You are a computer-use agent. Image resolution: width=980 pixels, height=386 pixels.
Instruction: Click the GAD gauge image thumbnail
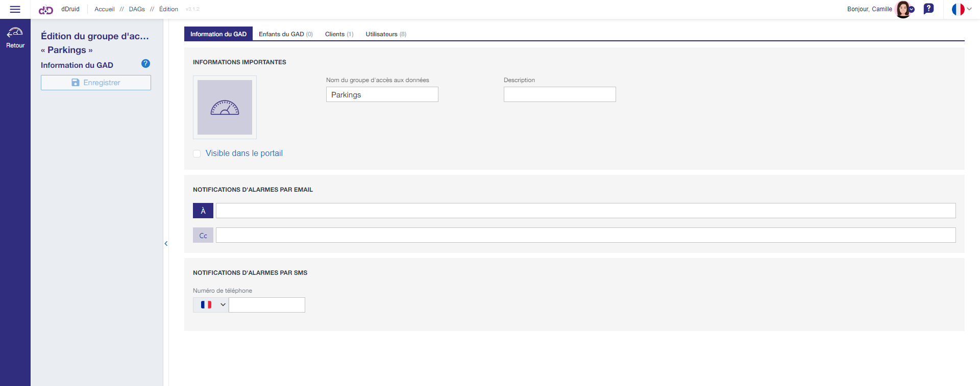click(225, 107)
